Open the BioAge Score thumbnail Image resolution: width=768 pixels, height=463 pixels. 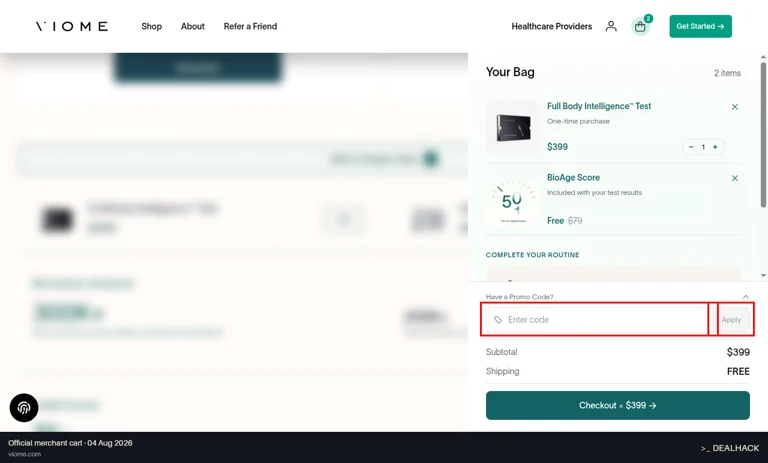pyautogui.click(x=513, y=199)
